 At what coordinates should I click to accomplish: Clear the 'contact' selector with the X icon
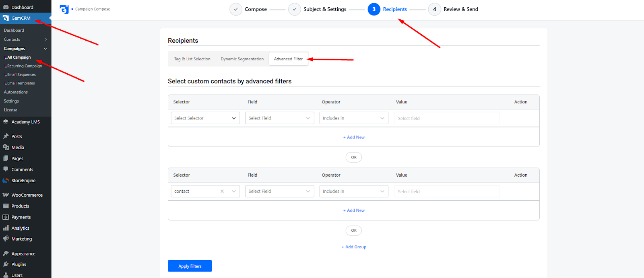click(x=222, y=191)
